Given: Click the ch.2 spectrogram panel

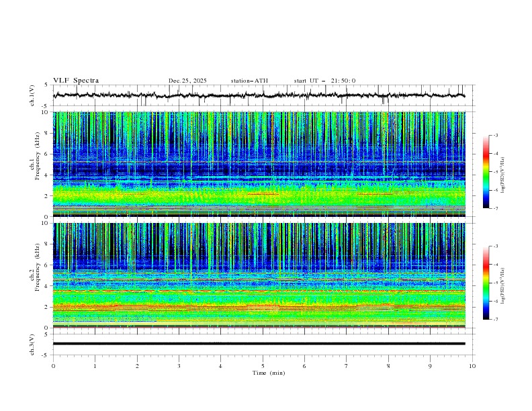Looking at the screenshot, I should [259, 275].
